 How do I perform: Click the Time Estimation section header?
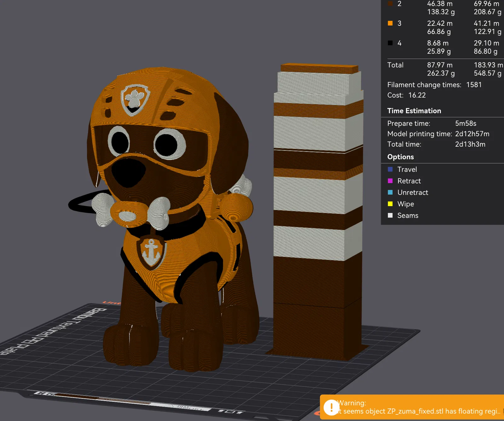point(414,111)
